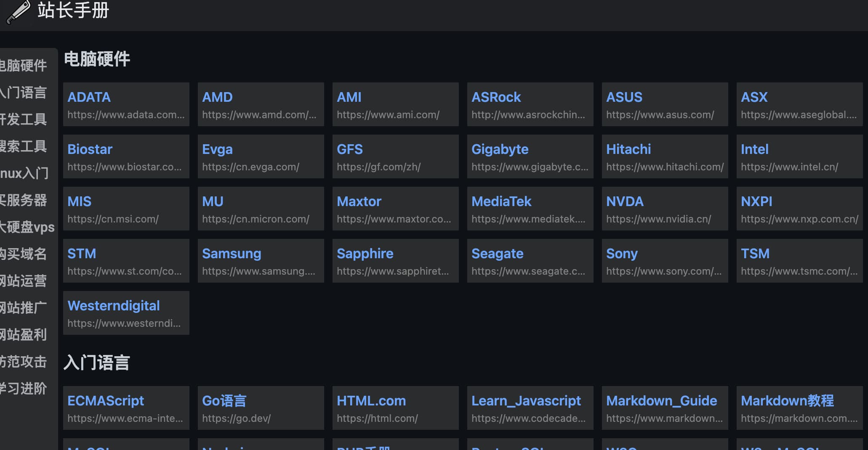Click the site logo icon beside 站长手册
The width and height of the screenshot is (868, 450).
point(19,12)
